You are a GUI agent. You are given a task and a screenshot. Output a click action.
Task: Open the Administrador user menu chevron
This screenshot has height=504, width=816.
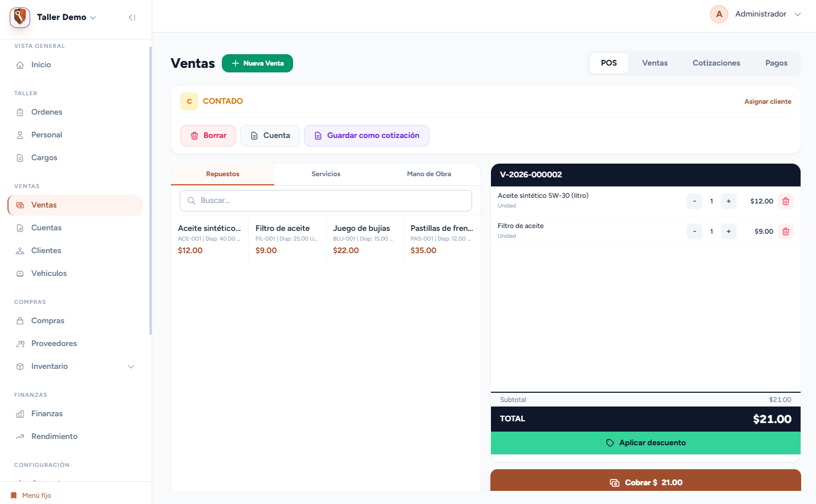(798, 14)
